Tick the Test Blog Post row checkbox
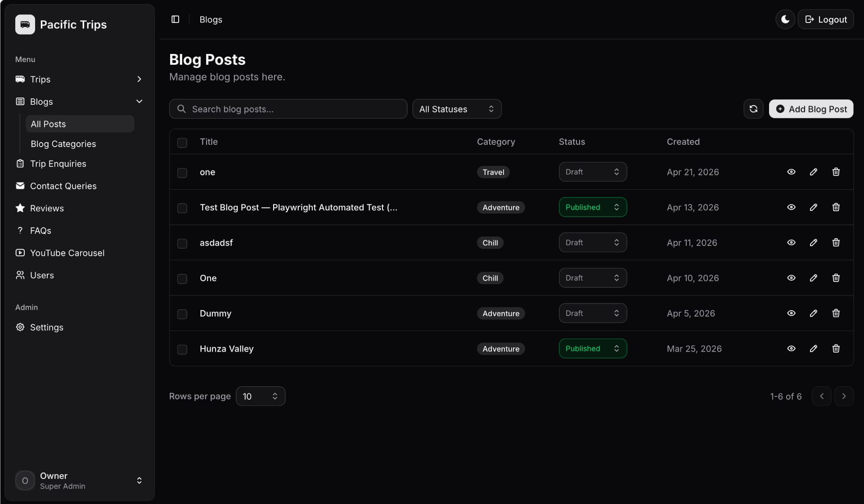The width and height of the screenshot is (864, 504). click(182, 208)
